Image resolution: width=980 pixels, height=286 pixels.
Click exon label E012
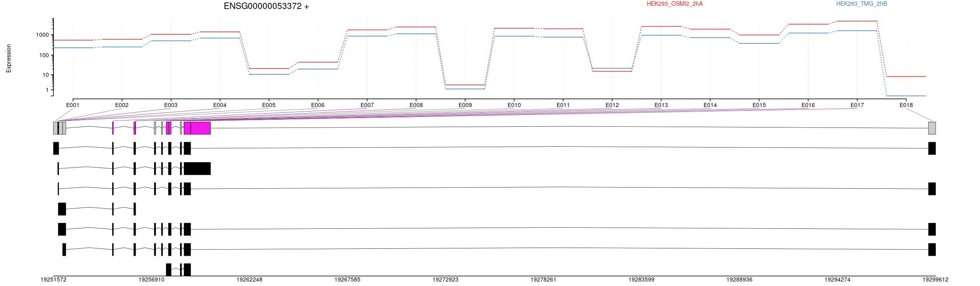pyautogui.click(x=612, y=105)
